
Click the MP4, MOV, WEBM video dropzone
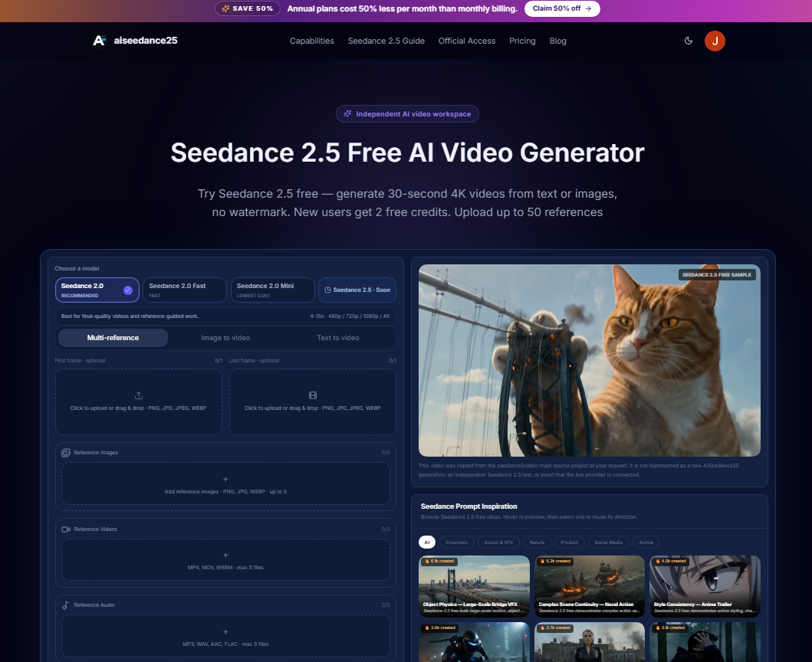[x=225, y=559]
